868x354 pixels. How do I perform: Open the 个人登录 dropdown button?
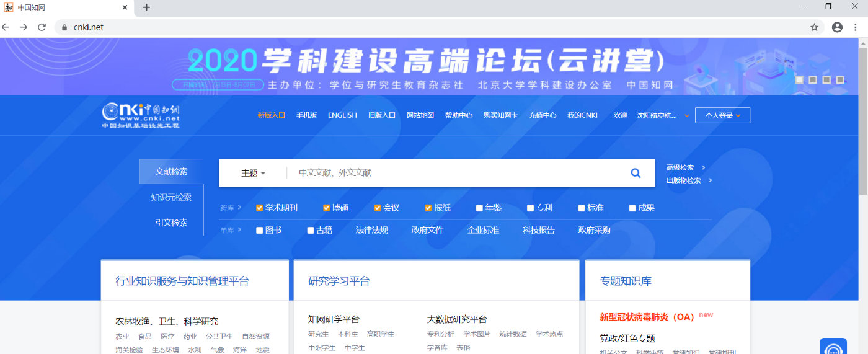click(x=722, y=115)
